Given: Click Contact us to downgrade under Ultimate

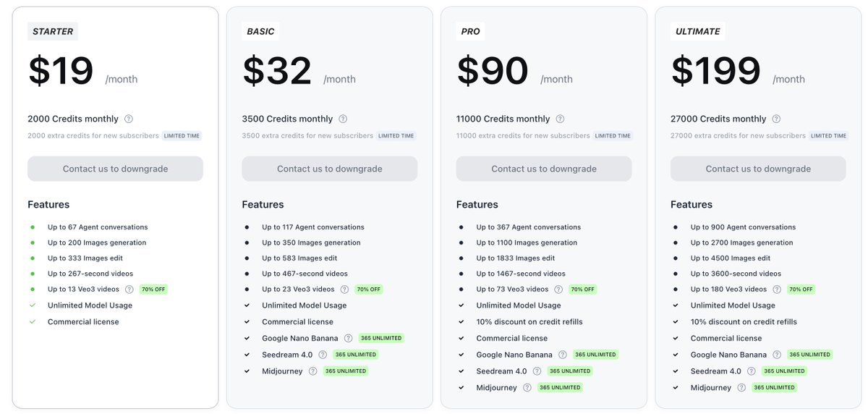Looking at the screenshot, I should [758, 169].
